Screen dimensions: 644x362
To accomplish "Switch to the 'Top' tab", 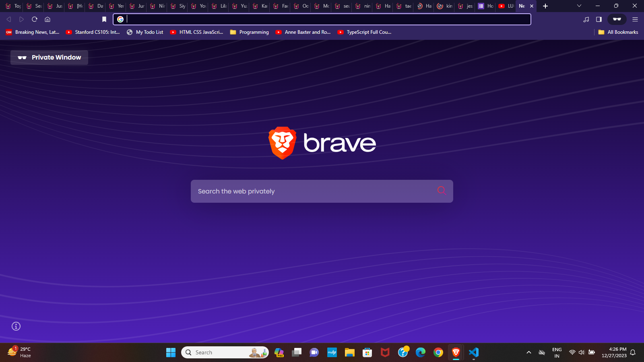I will 13,6.
